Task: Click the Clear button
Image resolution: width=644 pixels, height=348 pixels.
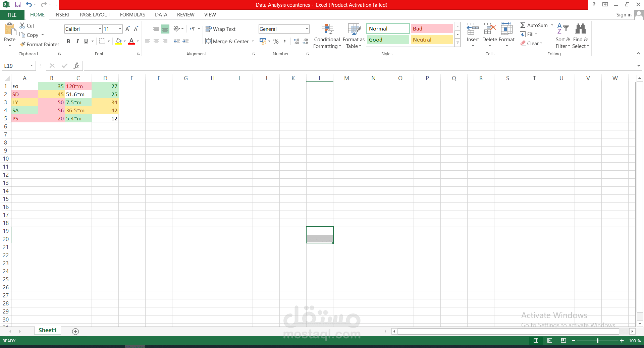Action: point(531,43)
